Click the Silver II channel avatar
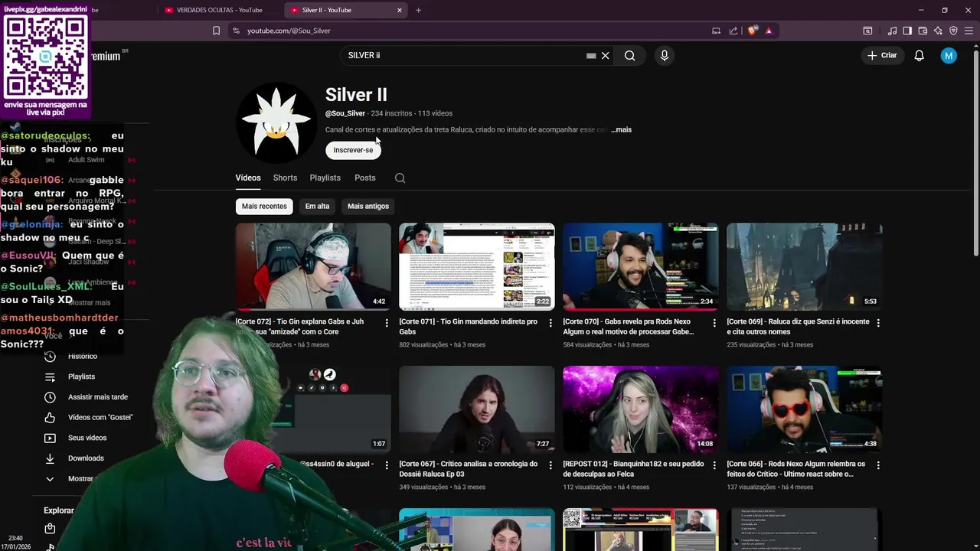This screenshot has height=551, width=980. pos(276,122)
